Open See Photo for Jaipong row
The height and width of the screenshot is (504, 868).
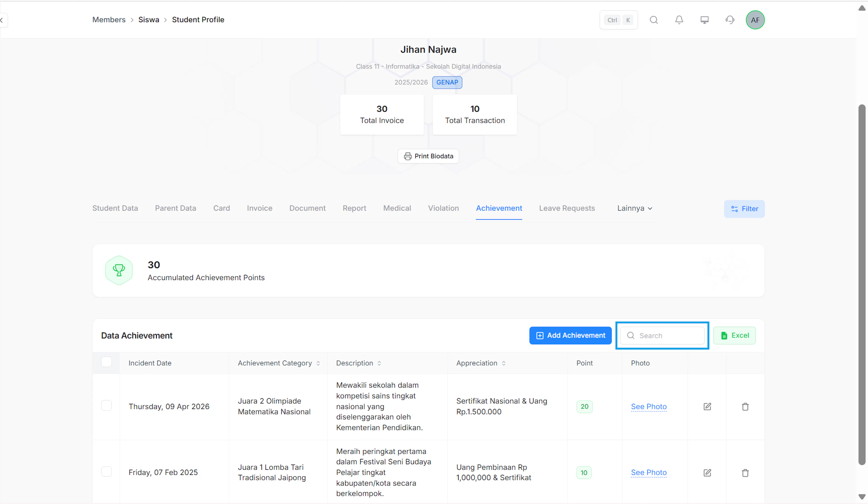pos(649,473)
